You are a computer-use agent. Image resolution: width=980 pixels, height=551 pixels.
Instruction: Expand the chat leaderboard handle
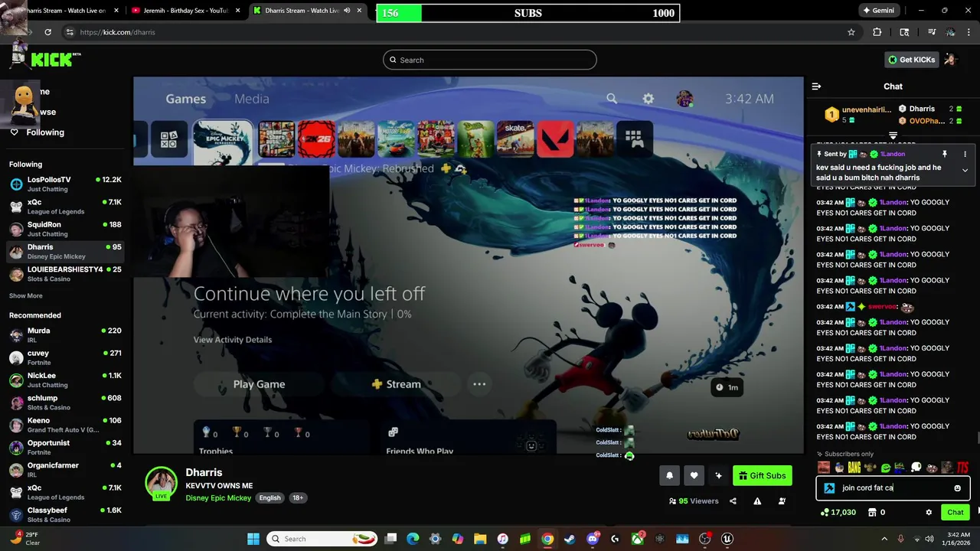pyautogui.click(x=893, y=135)
